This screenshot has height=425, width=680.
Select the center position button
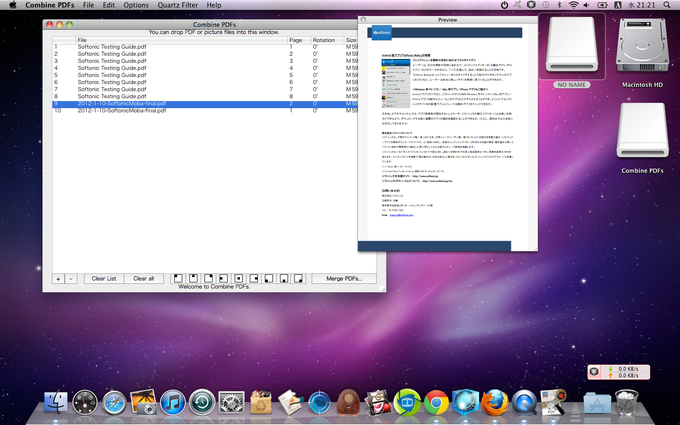click(239, 278)
